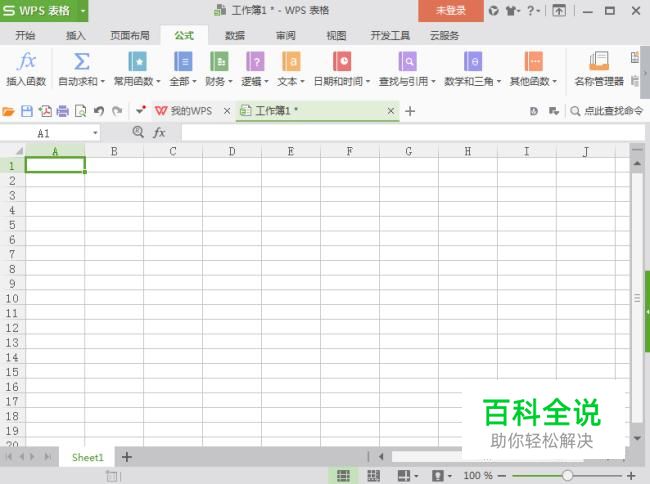Open the Name Manager (名称管理器)

(x=599, y=68)
